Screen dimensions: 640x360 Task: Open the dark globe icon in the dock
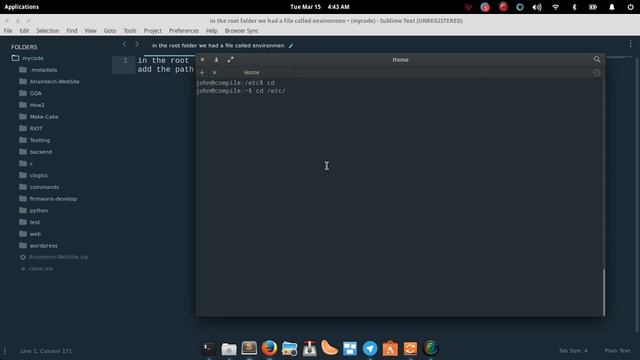tap(431, 349)
